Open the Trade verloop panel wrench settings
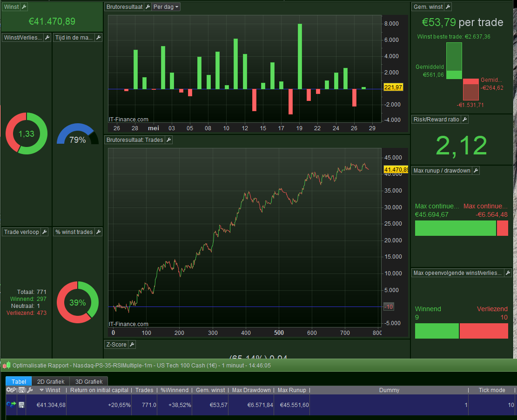 (x=45, y=232)
